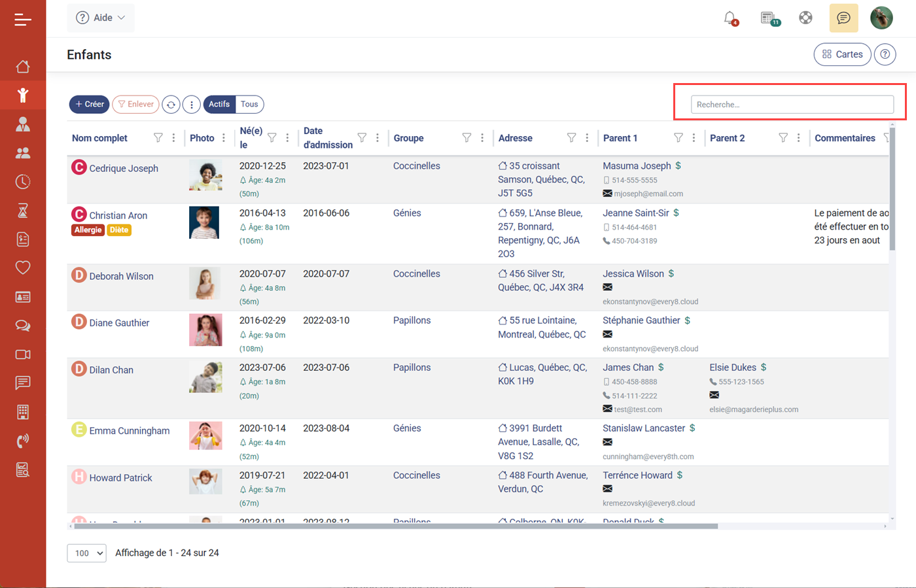916x588 pixels.
Task: Open the video camera icon in the sidebar
Action: coord(23,354)
